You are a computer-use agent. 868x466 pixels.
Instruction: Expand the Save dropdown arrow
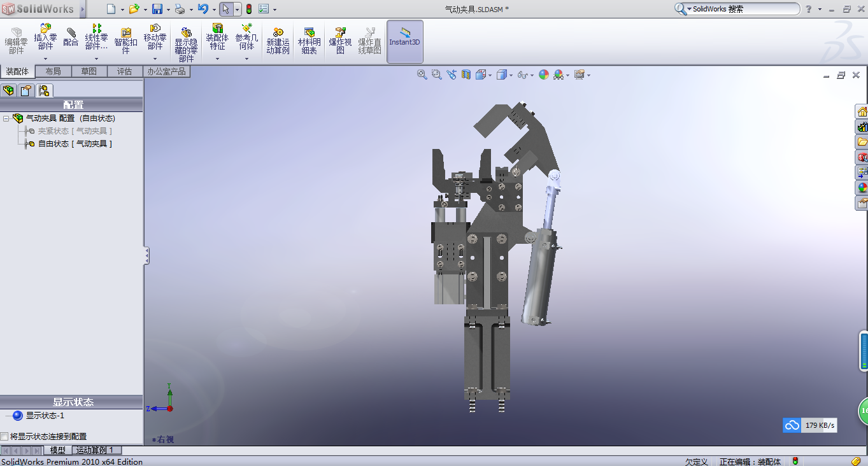tap(168, 10)
